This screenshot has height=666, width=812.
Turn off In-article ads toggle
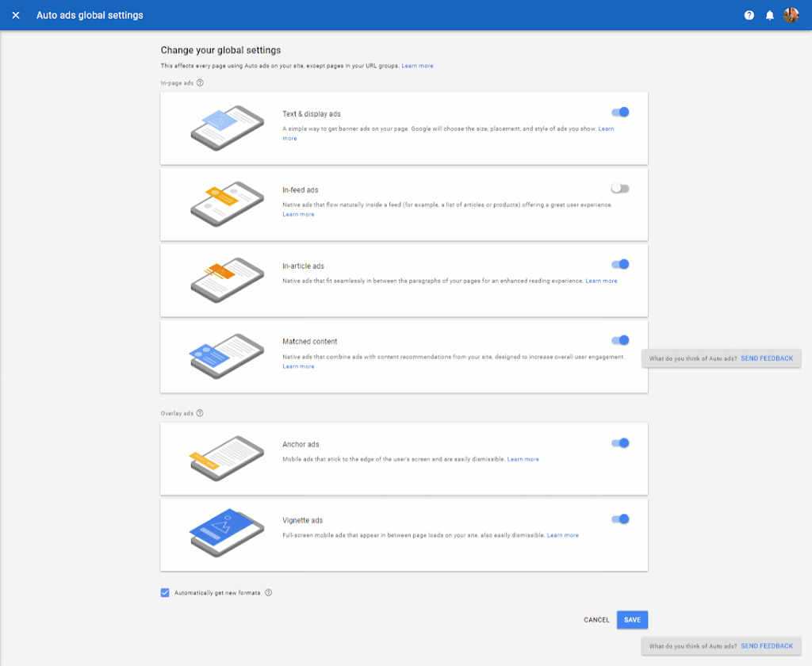[620, 265]
